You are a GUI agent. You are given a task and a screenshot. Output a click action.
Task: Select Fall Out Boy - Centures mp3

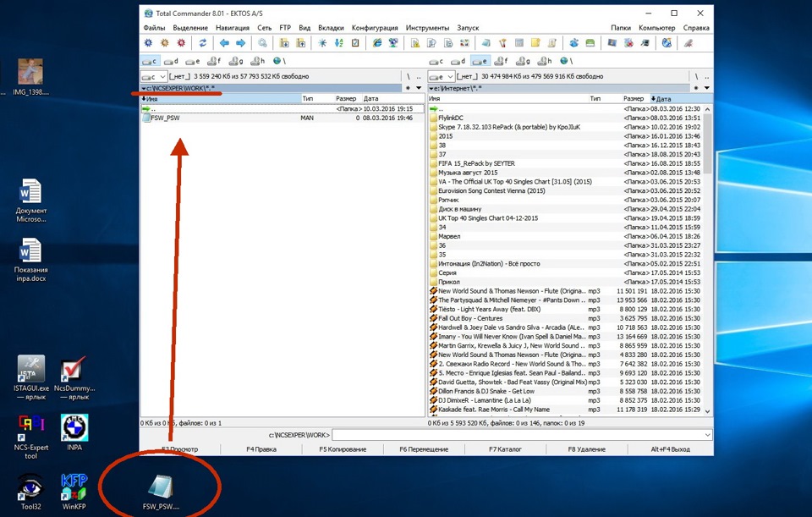(x=566, y=318)
